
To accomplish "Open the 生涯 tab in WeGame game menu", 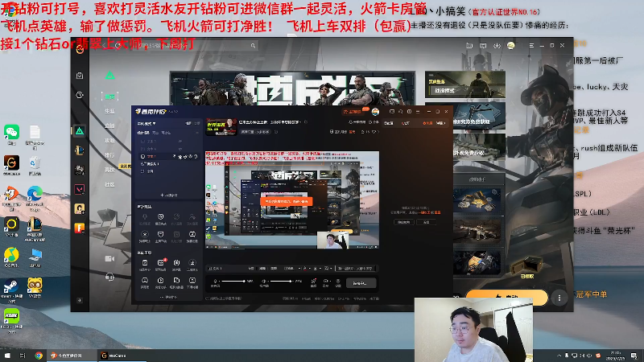I will (109, 111).
